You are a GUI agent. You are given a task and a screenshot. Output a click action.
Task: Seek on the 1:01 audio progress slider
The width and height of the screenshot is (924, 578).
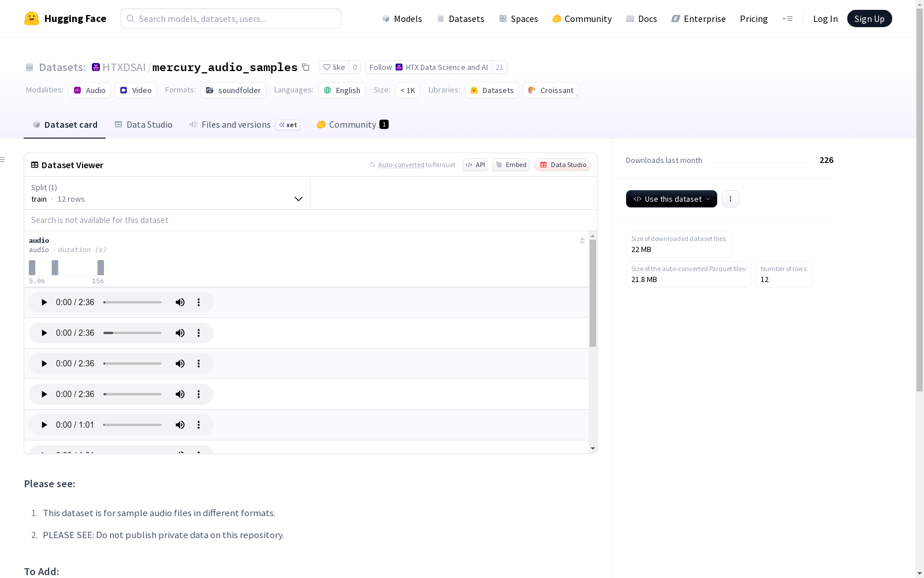(x=133, y=425)
